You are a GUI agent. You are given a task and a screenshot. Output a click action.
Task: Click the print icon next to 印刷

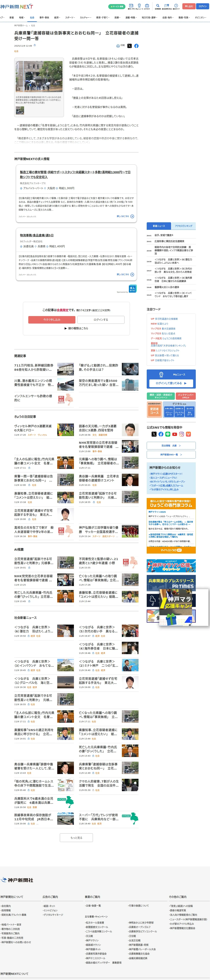tap(118, 46)
